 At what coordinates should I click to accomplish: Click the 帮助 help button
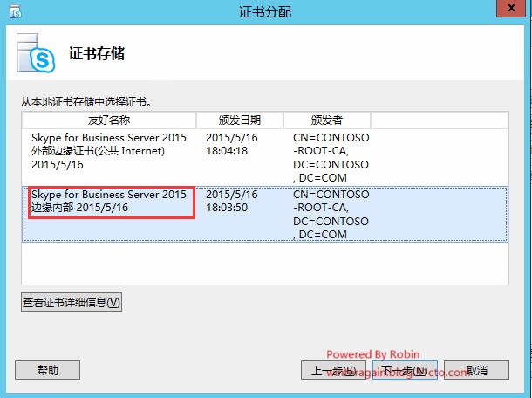[x=47, y=370]
